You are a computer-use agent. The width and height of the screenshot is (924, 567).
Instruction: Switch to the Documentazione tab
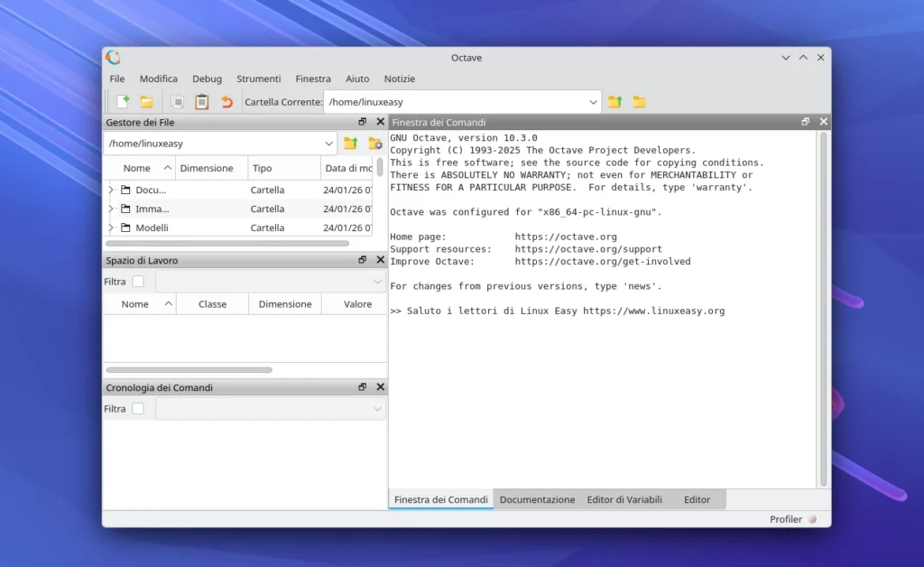pyautogui.click(x=537, y=498)
